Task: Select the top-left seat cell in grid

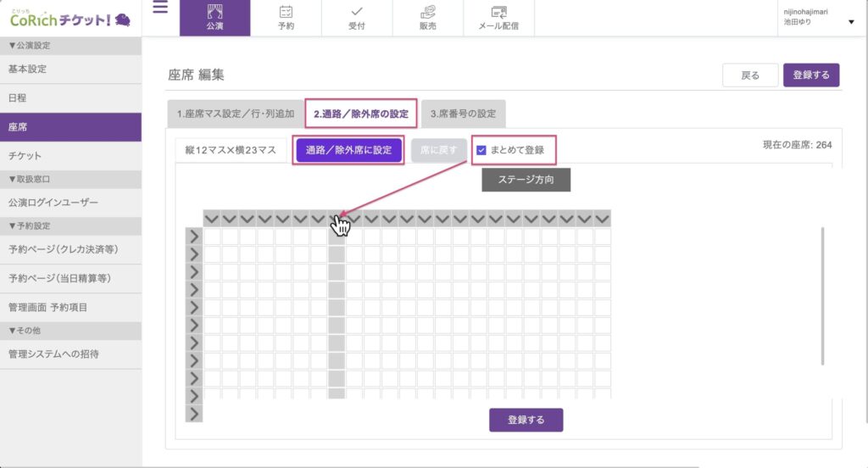Action: 212,237
